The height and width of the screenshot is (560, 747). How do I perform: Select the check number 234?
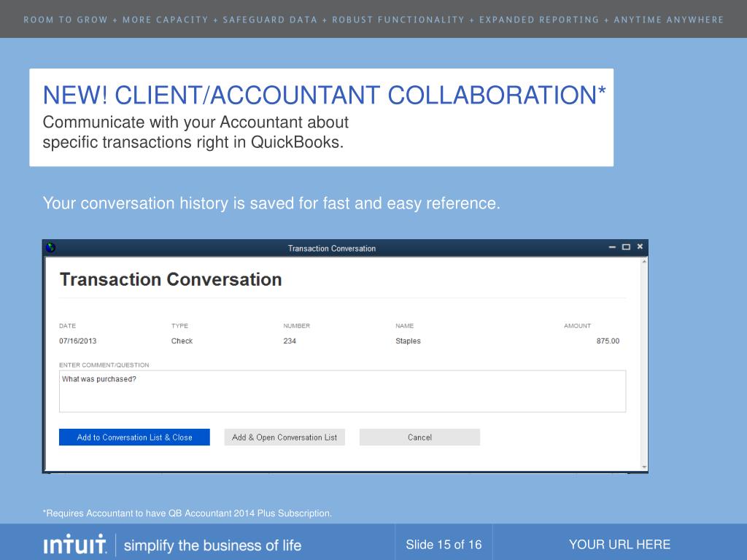290,341
